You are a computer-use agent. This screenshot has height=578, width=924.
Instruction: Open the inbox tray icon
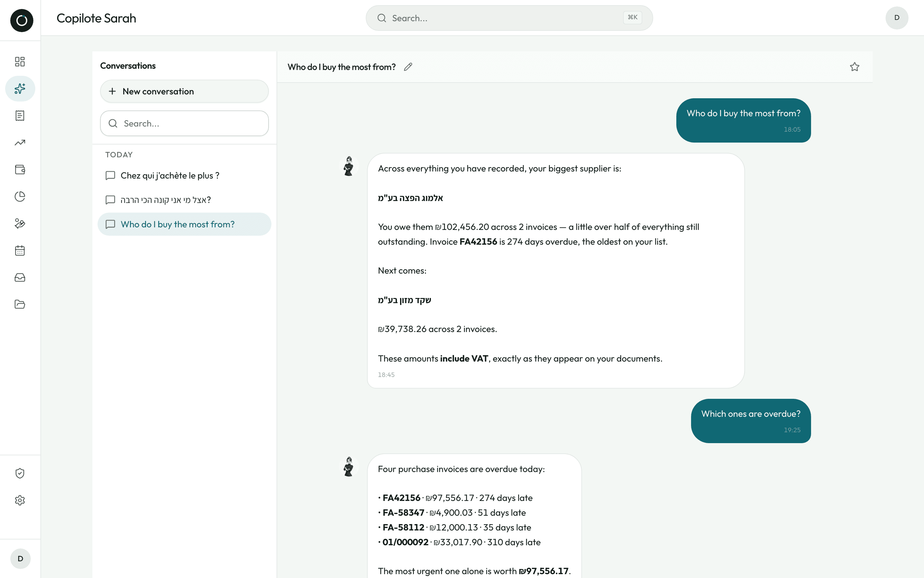click(20, 277)
